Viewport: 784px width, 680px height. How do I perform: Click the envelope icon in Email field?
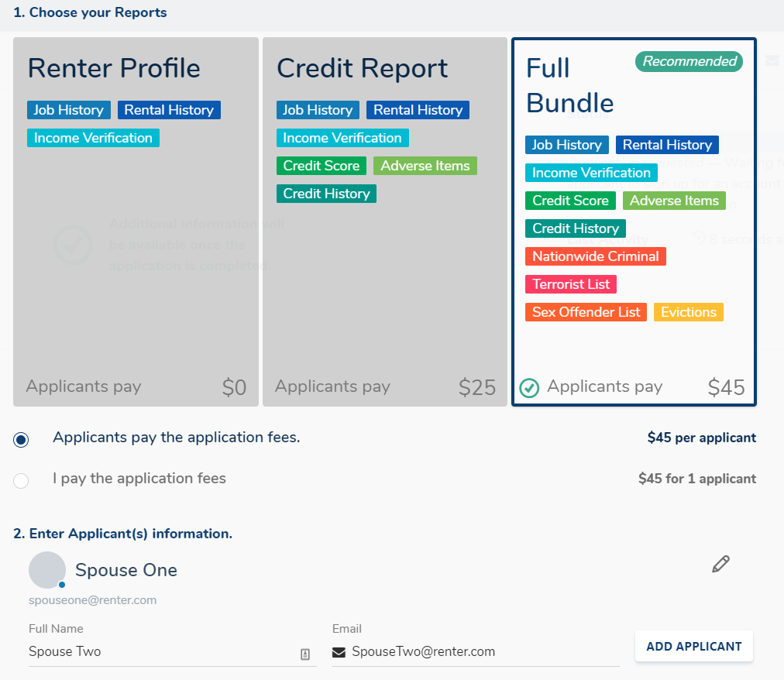(339, 652)
